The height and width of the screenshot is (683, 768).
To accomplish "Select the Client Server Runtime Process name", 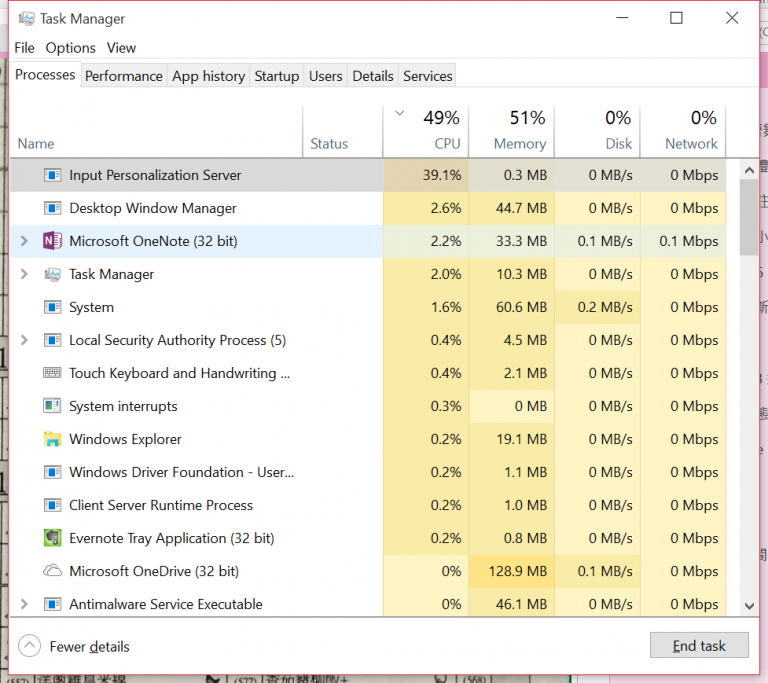I will point(161,505).
